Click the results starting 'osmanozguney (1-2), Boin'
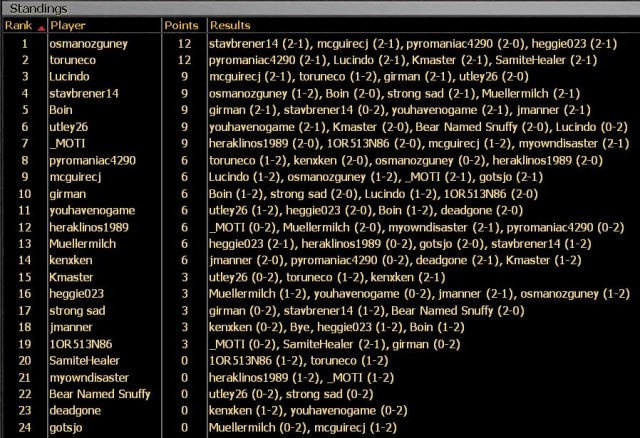 pos(394,93)
